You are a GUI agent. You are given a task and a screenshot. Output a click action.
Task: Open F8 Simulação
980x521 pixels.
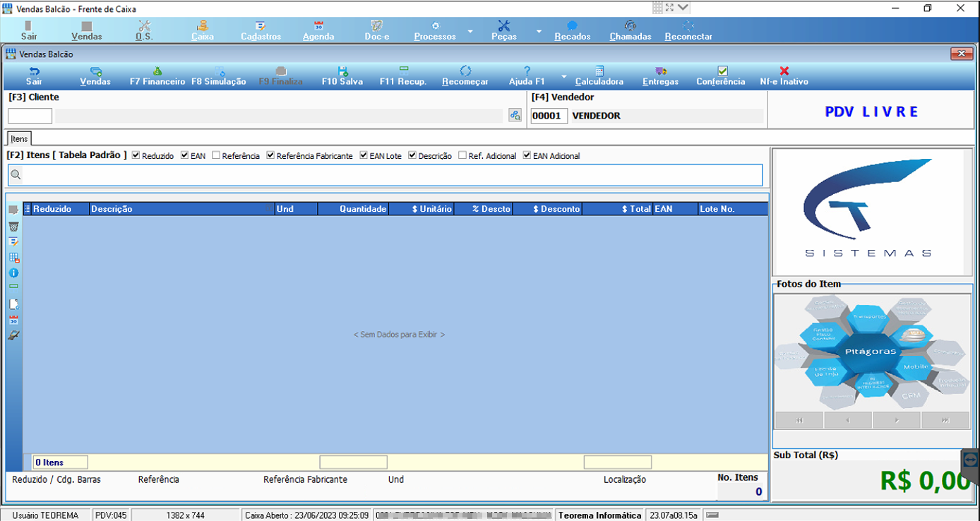coord(219,76)
